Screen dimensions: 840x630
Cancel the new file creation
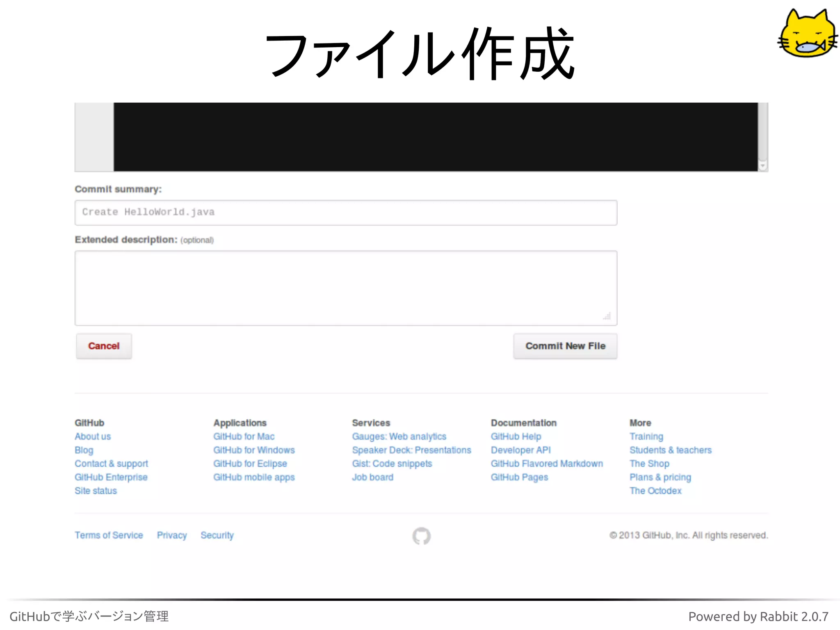tap(104, 346)
